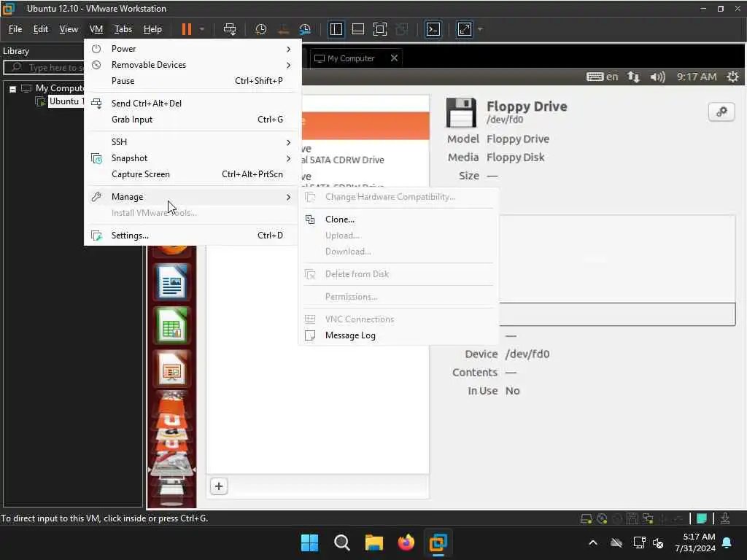The height and width of the screenshot is (560, 747).
Task: Expand the Power submenu
Action: (192, 49)
